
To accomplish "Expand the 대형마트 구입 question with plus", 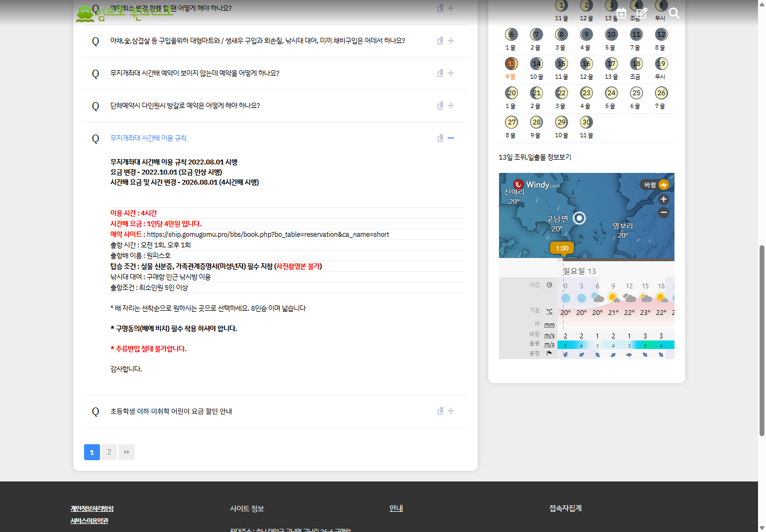I will tap(451, 41).
